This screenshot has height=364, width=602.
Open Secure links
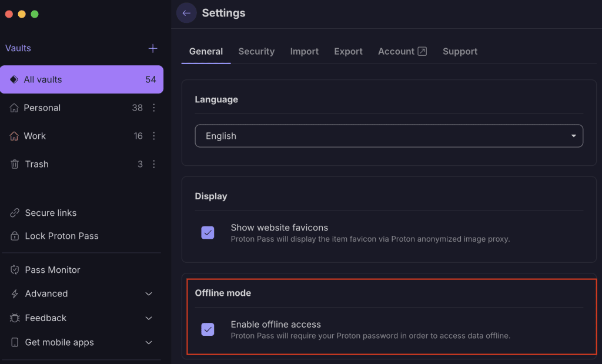(51, 213)
